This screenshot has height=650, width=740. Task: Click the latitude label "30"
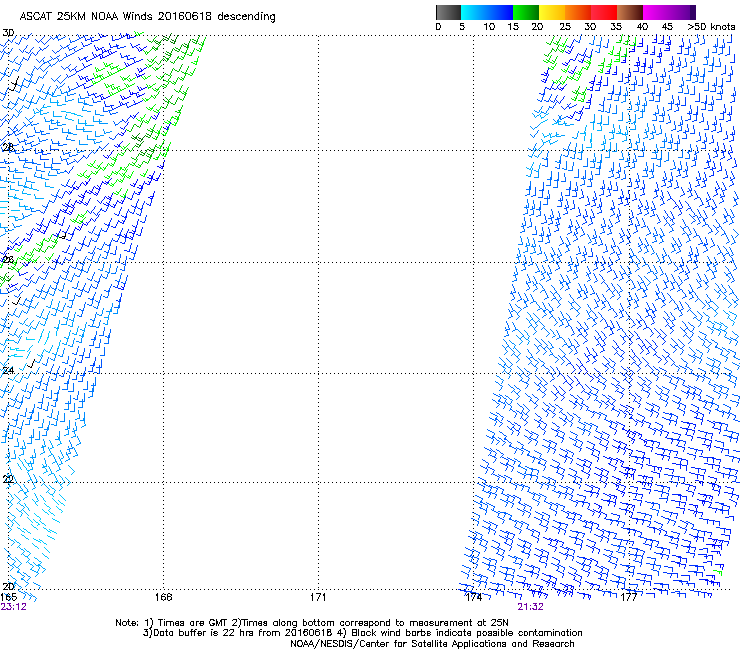(8, 33)
